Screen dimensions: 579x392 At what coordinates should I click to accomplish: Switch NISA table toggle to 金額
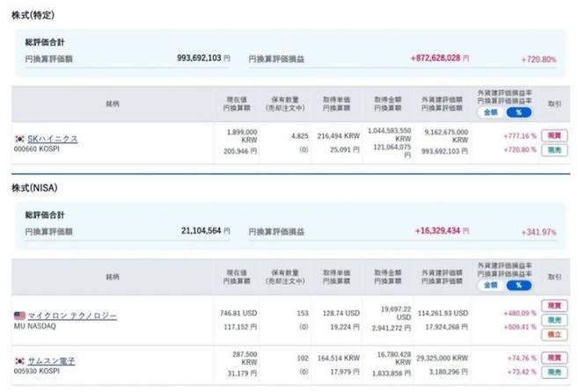(491, 285)
